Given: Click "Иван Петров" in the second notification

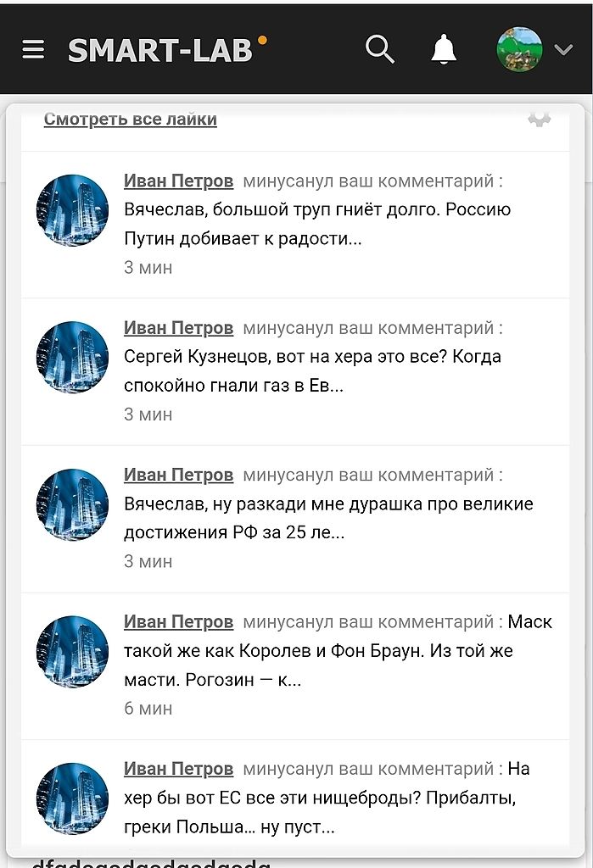Looking at the screenshot, I should [179, 327].
